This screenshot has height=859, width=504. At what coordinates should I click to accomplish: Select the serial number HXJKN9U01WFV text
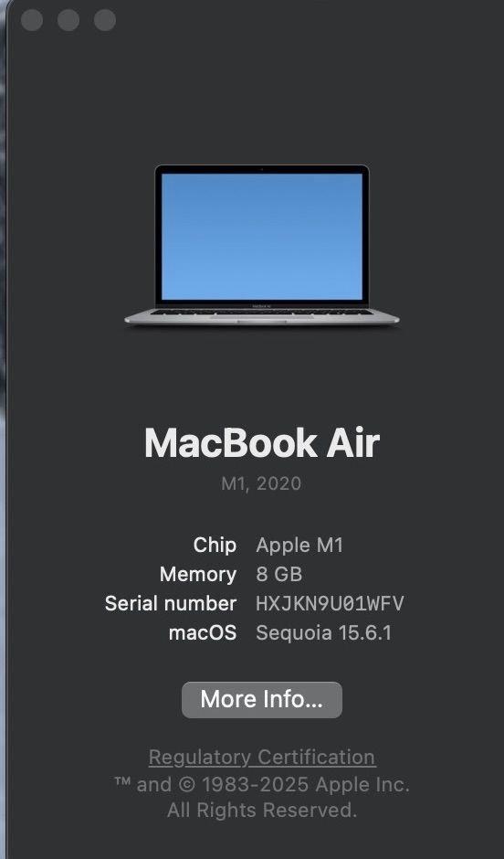point(330,604)
